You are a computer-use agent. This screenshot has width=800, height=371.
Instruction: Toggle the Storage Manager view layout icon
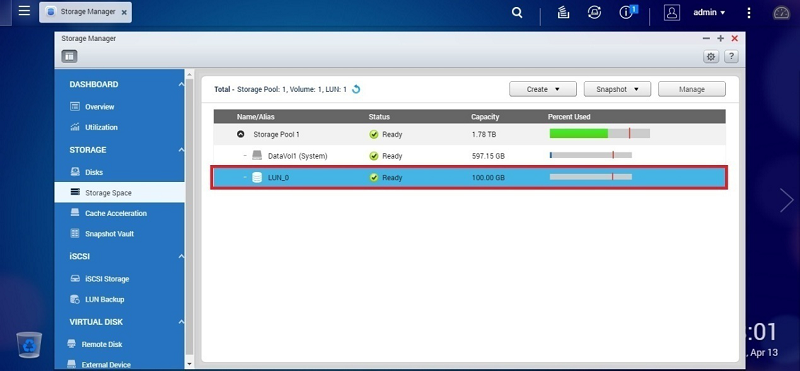[x=69, y=57]
